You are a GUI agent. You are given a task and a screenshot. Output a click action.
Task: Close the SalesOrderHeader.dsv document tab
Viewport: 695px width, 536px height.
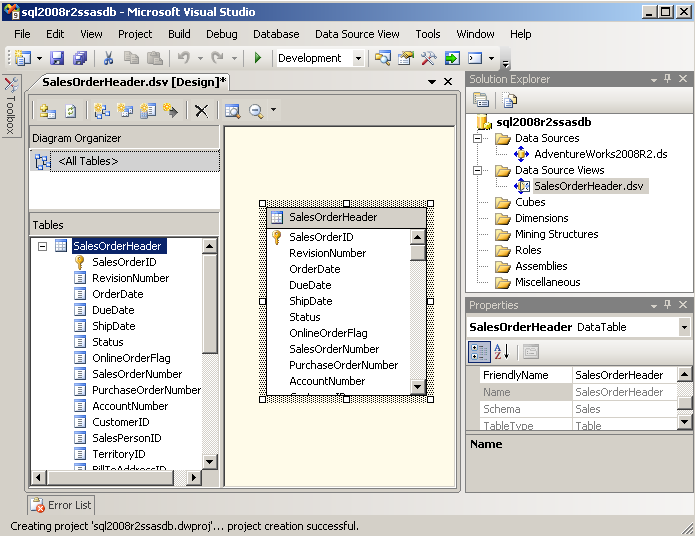448,82
